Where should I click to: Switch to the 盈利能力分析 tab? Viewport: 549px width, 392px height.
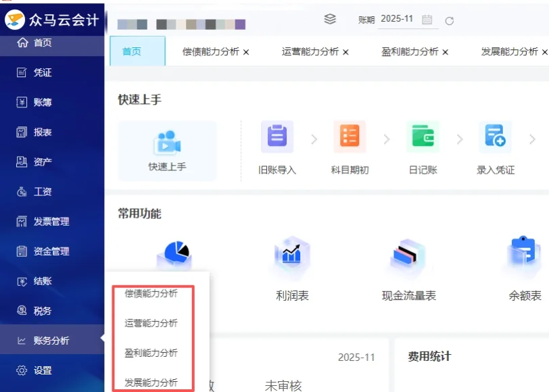tap(410, 52)
